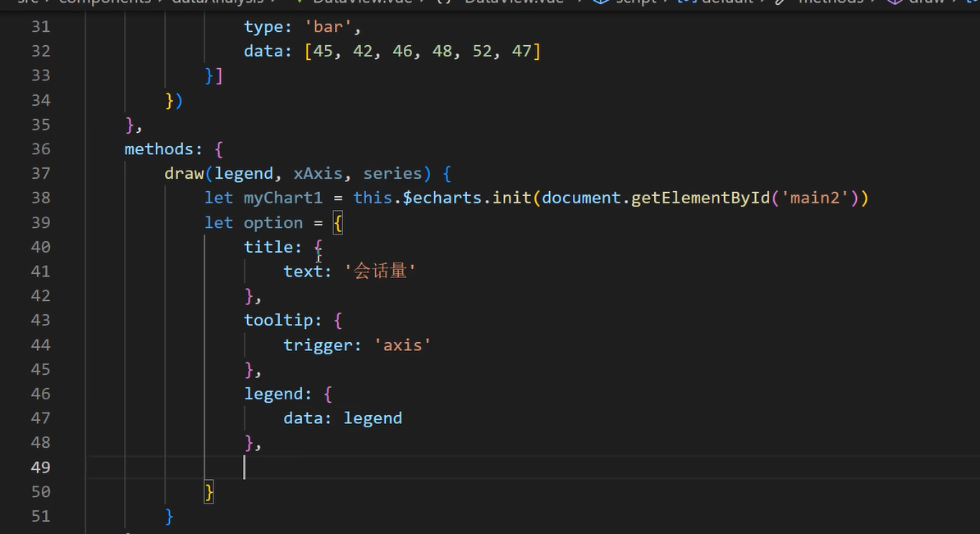Click the legend value on line 47
Viewport: 980px width, 534px height.
coord(373,418)
